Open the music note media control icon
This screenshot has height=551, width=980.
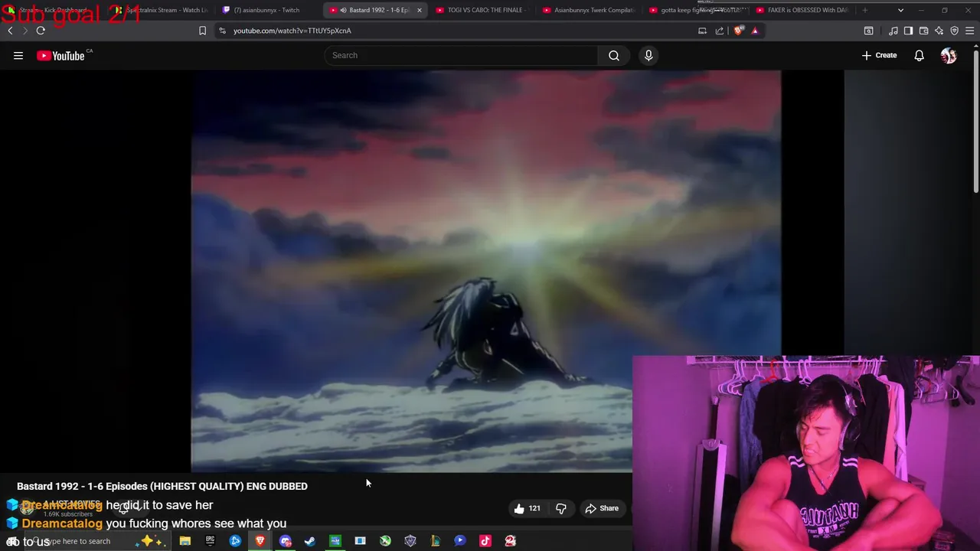click(x=893, y=31)
